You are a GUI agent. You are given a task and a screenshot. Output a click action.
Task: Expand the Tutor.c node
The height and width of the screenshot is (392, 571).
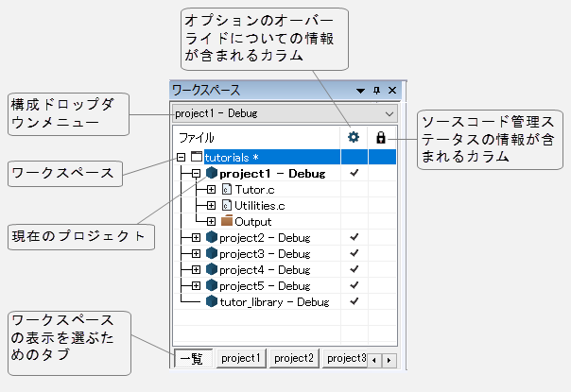(x=211, y=190)
